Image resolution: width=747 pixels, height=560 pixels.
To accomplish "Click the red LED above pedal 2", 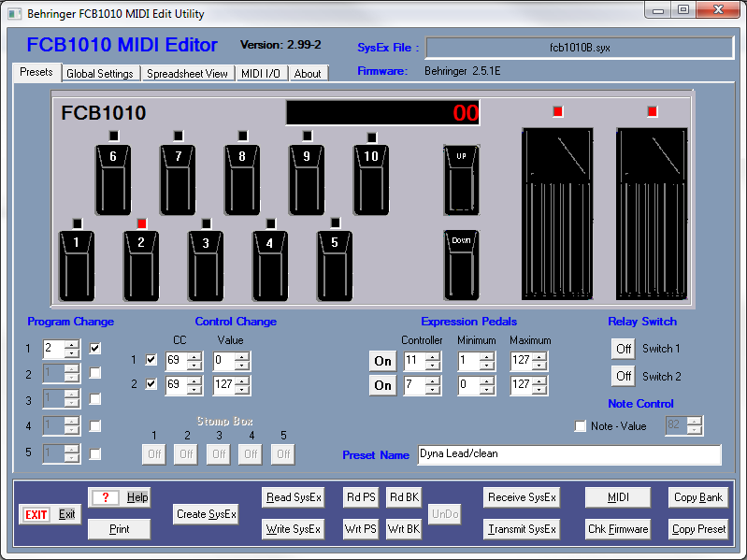I will click(x=142, y=223).
